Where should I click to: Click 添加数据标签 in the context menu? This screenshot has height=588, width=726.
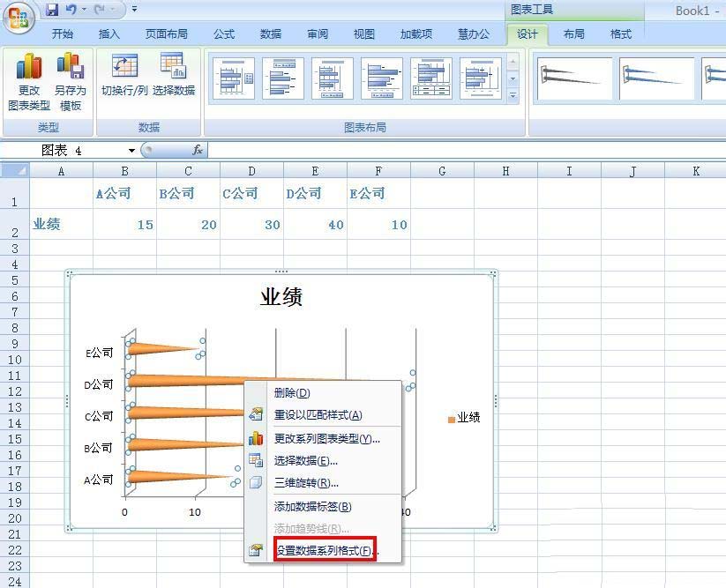312,506
